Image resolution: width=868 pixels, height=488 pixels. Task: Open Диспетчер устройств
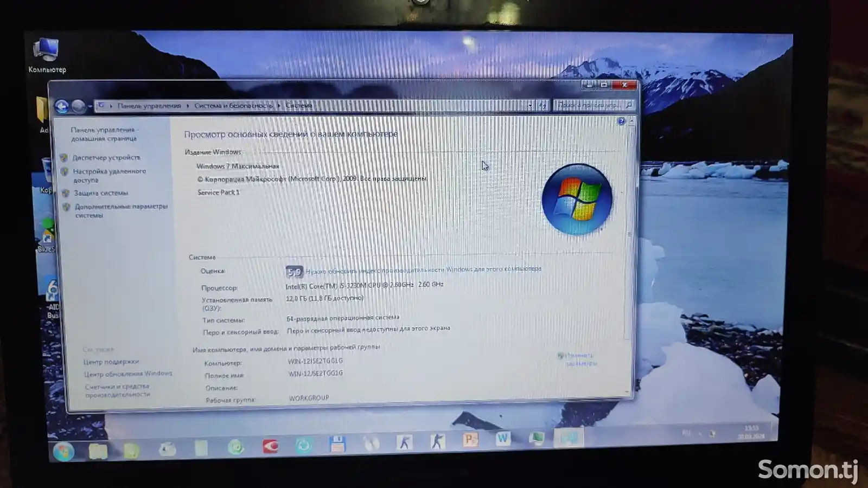(106, 158)
